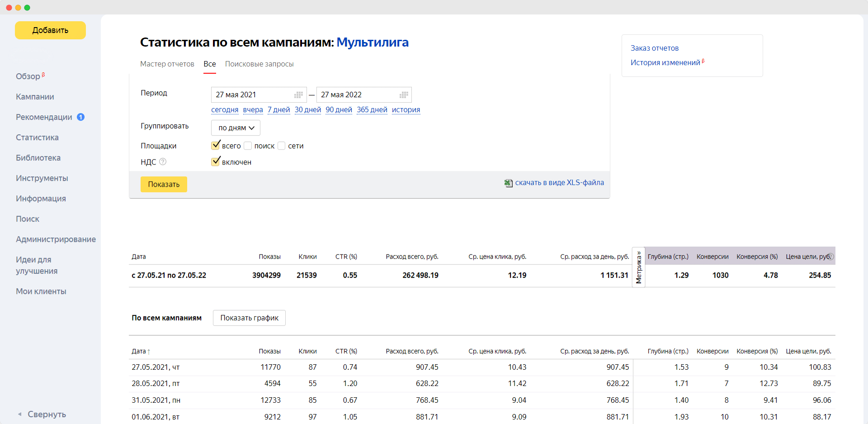Click the история period link
Screen dimensions: 868x424
(406, 110)
